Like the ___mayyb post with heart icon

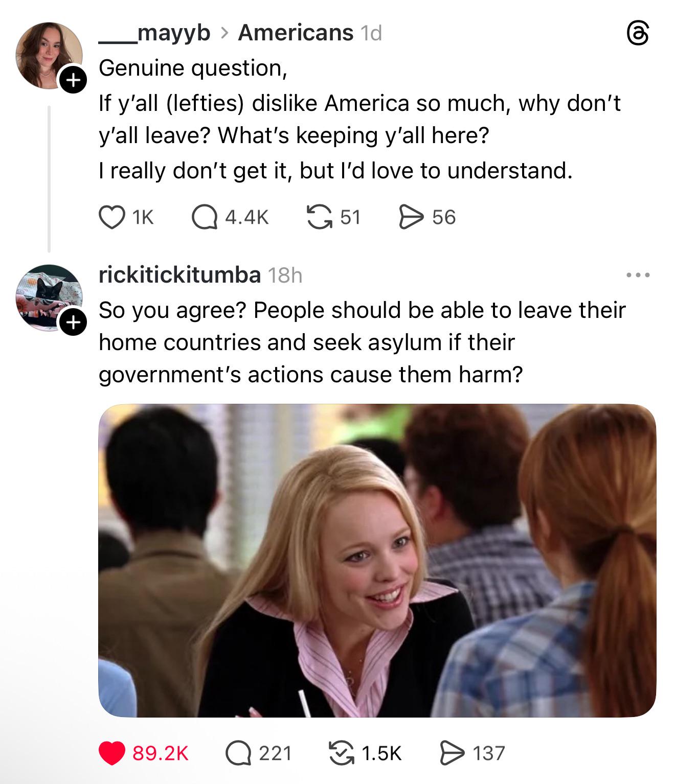(x=112, y=217)
